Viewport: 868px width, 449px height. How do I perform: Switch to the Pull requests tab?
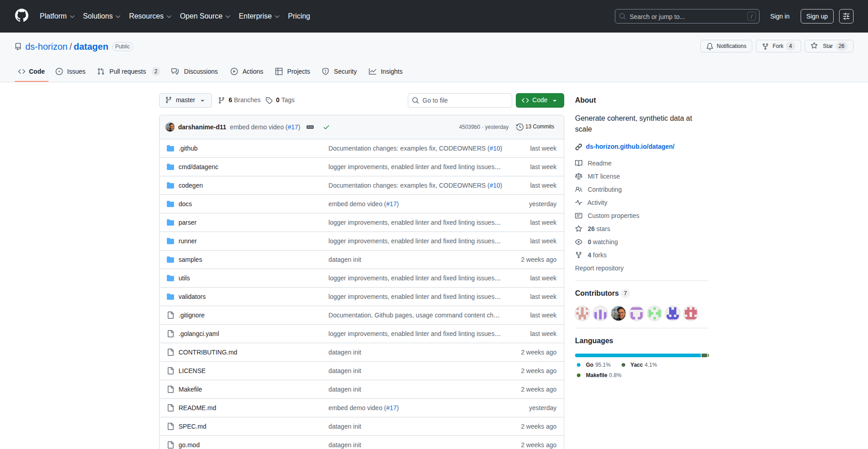[x=127, y=71]
